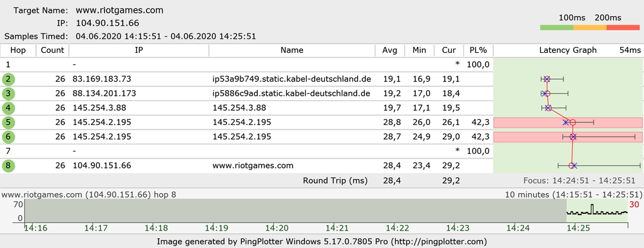Viewport: 644px width, 248px height.
Task: Click hop 2 minimum latency 16,9
Action: (422, 79)
